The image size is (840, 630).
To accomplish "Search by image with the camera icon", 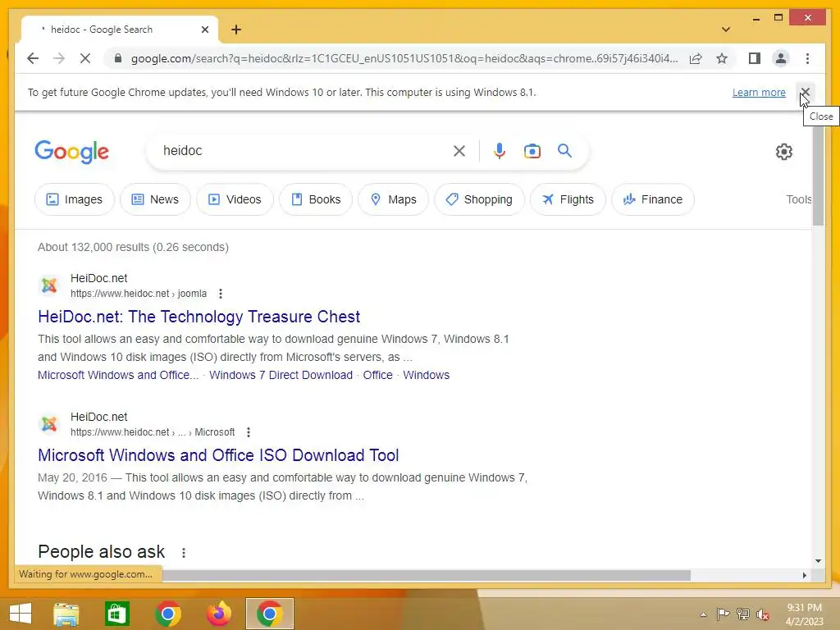I will pyautogui.click(x=532, y=151).
